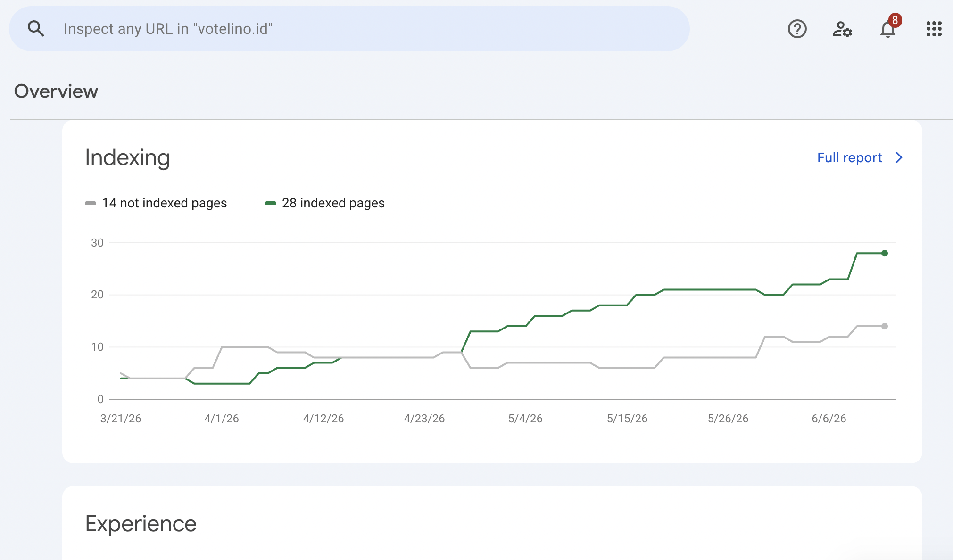Click the red notification count badge
The image size is (953, 560).
click(895, 20)
